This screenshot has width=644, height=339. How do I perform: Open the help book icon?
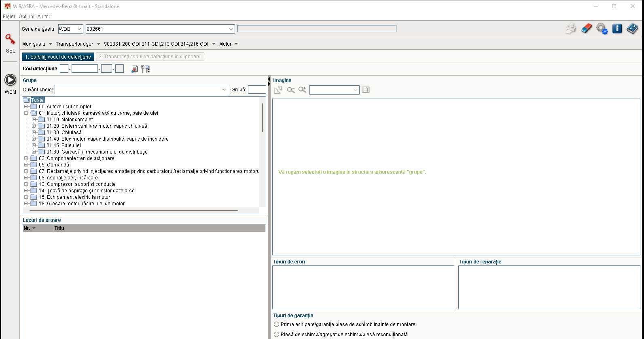point(632,29)
